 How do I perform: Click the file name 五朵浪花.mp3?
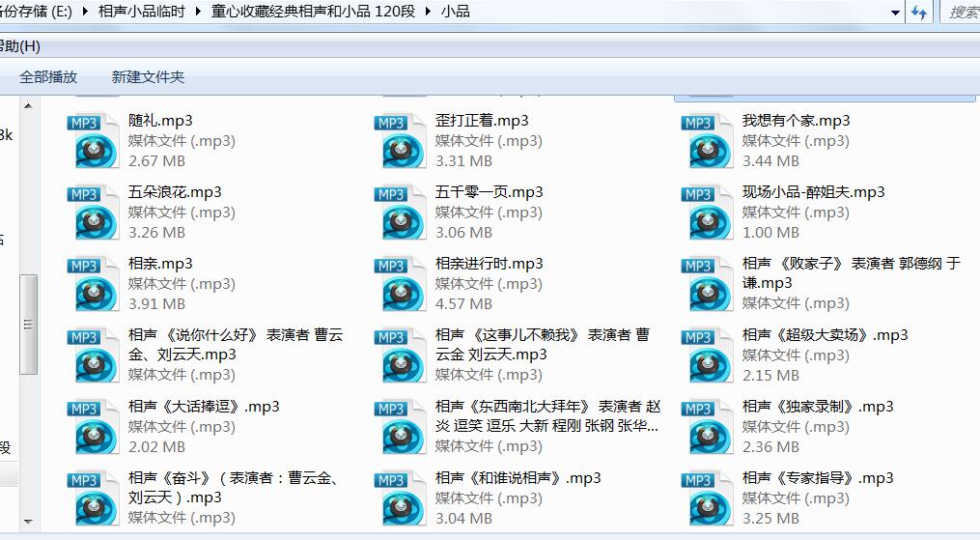point(175,192)
